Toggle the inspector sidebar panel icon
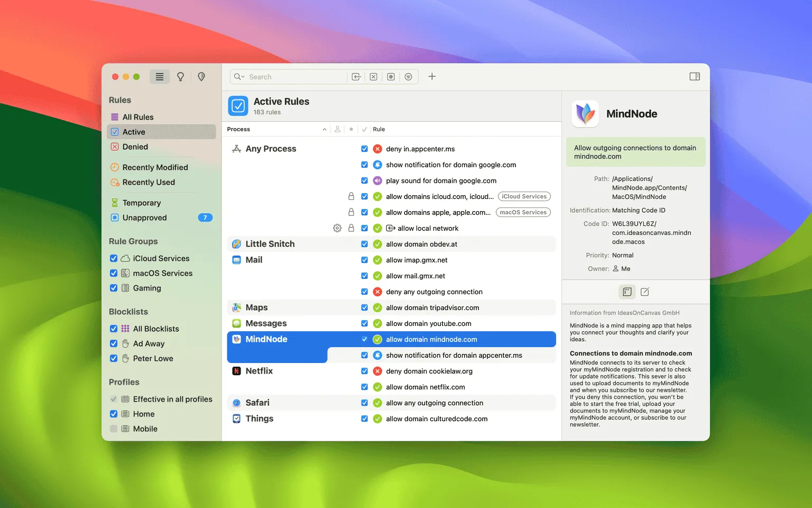812x508 pixels. point(695,77)
